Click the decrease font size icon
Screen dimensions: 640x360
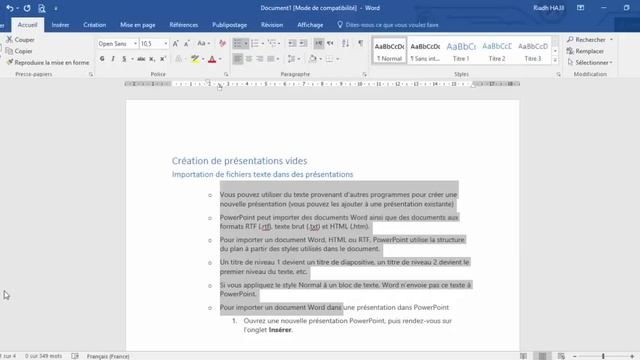coord(187,43)
